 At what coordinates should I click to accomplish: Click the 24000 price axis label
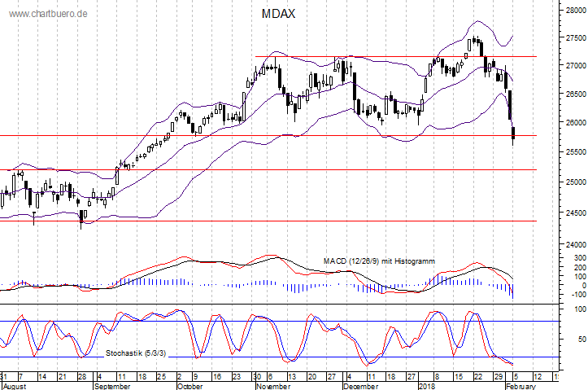tap(573, 244)
